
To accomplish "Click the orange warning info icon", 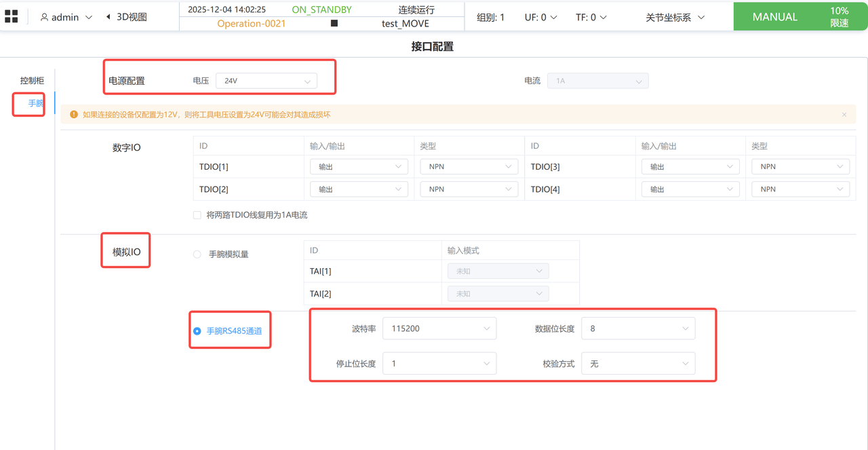I will coord(74,115).
